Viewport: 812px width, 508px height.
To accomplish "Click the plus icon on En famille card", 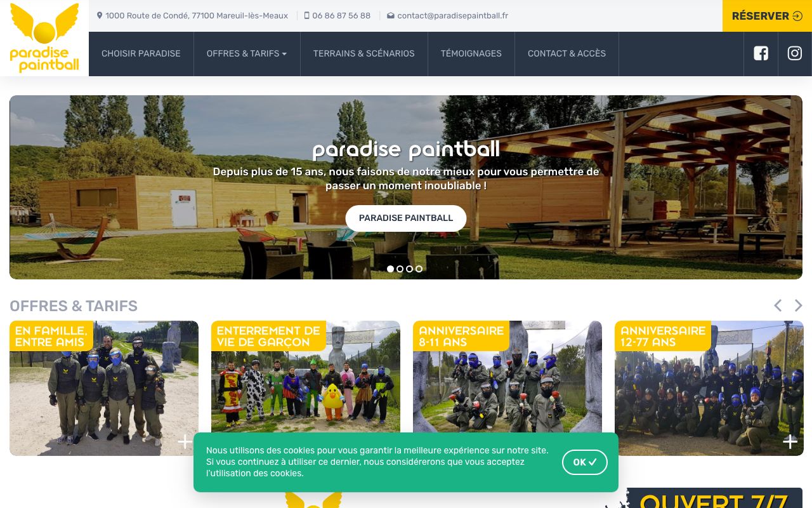I will click(185, 441).
